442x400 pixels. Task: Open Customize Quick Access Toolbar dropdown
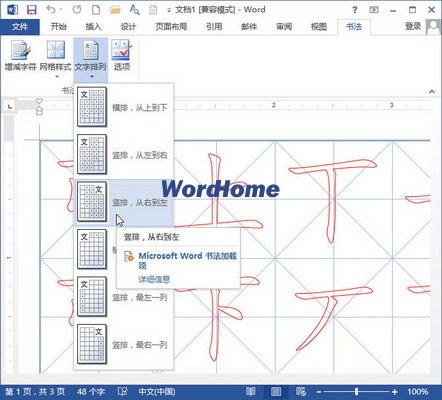point(169,10)
